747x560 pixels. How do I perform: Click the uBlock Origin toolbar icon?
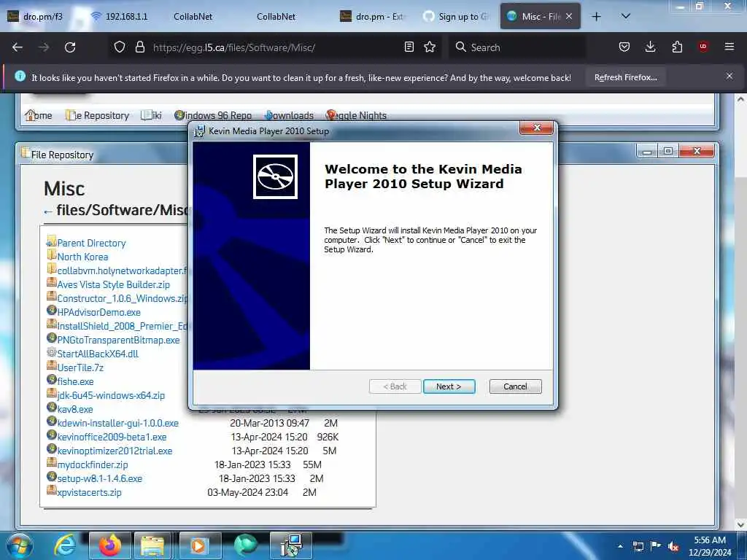(703, 47)
